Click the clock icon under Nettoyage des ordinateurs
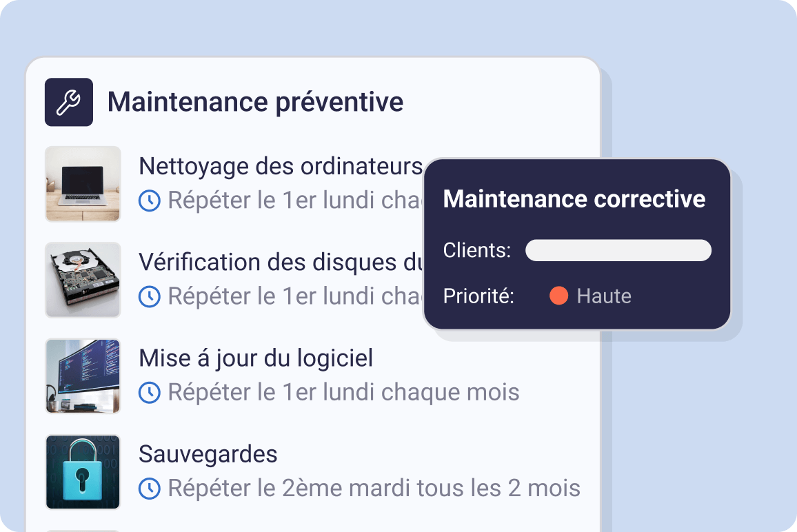Image resolution: width=797 pixels, height=532 pixels. tap(150, 201)
